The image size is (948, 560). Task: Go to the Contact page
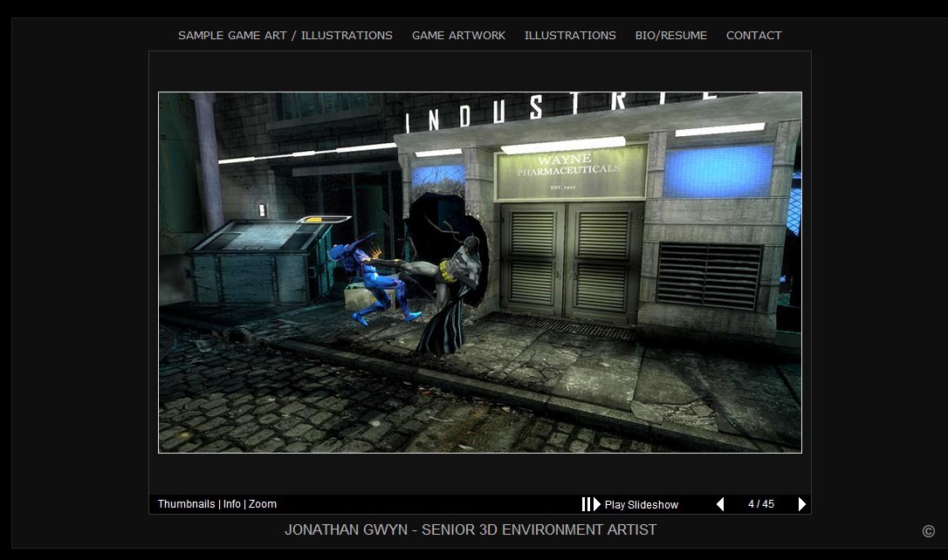(x=753, y=36)
